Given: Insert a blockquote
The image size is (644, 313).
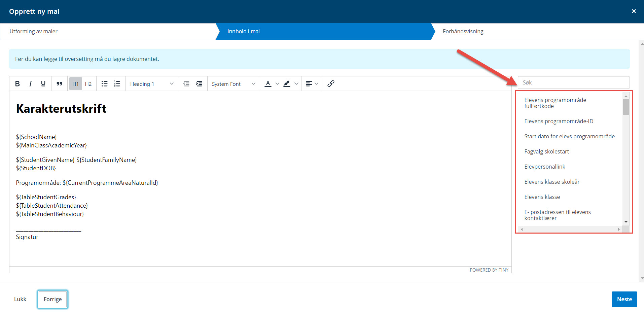Looking at the screenshot, I should pyautogui.click(x=60, y=84).
